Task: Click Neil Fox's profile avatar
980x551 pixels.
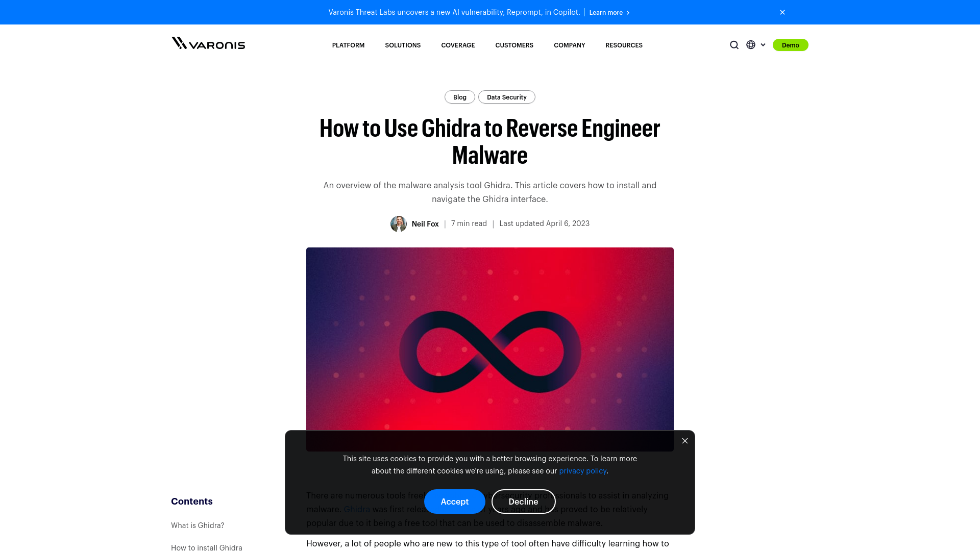Action: pyautogui.click(x=398, y=223)
